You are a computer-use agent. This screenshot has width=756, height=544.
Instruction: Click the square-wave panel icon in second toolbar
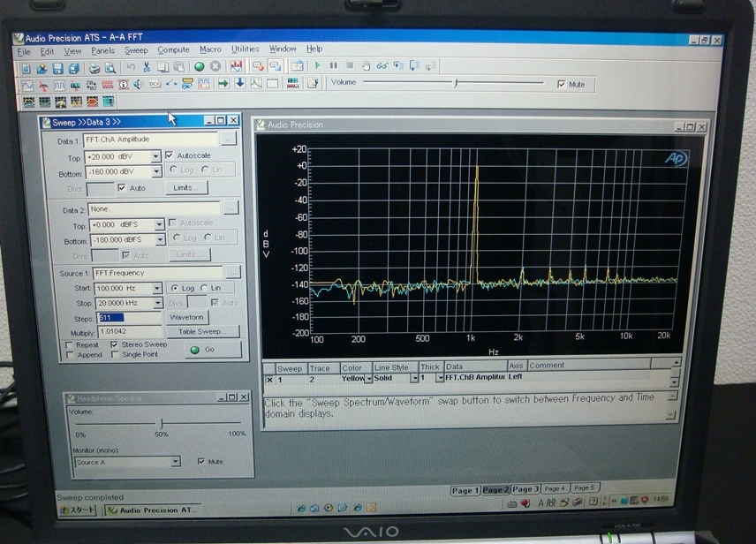[59, 86]
